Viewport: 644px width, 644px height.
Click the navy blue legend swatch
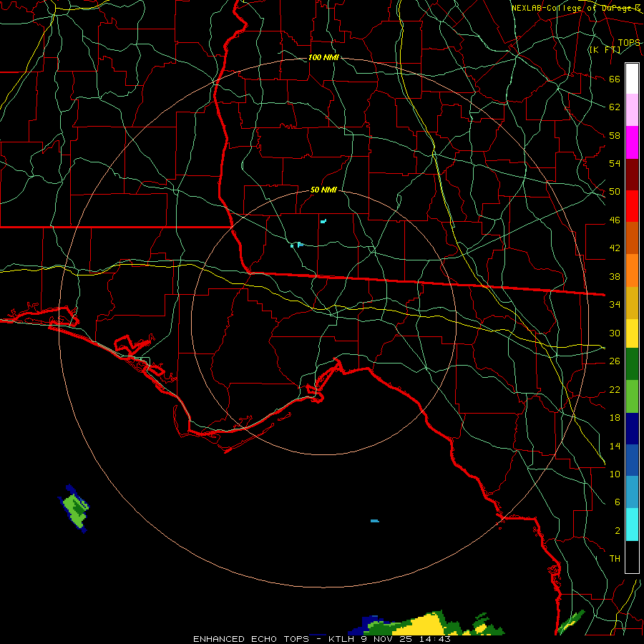click(632, 429)
